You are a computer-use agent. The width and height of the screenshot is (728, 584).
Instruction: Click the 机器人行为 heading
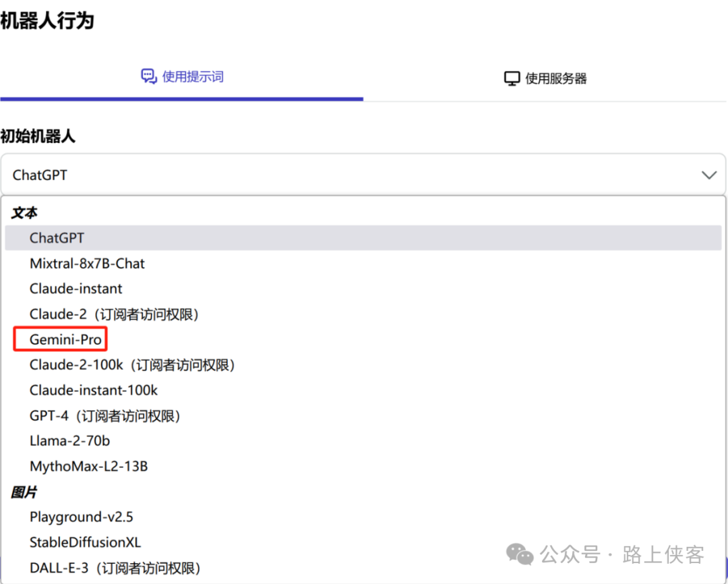(47, 20)
